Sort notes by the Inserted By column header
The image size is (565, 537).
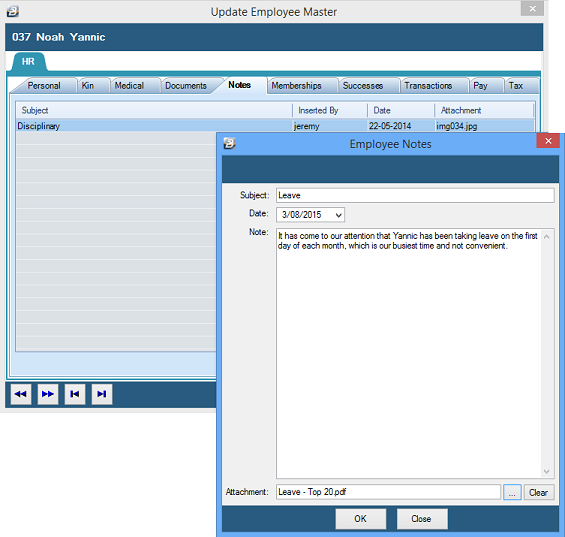click(330, 110)
